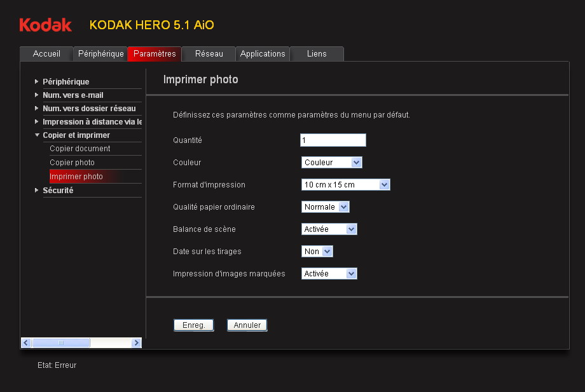Click sidebar scrollbar right arrow
Image resolution: width=585 pixels, height=392 pixels.
click(136, 343)
